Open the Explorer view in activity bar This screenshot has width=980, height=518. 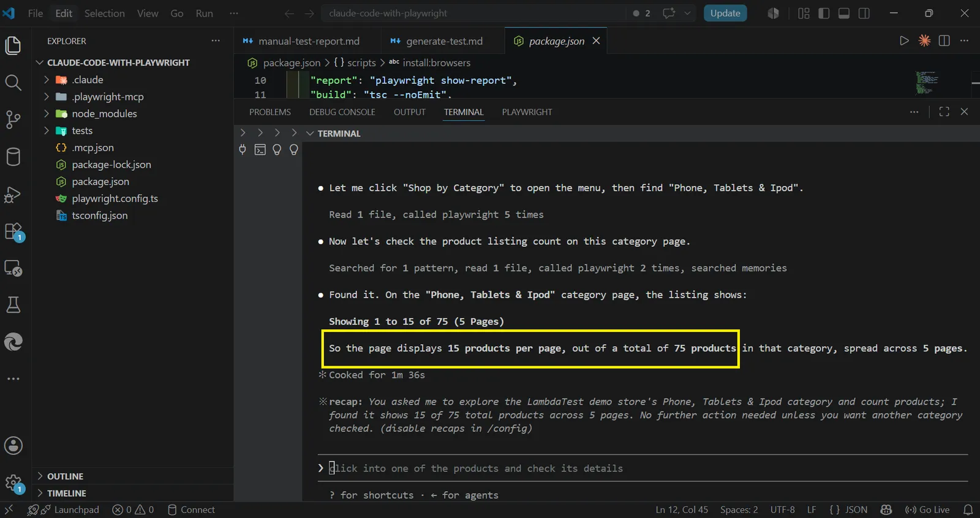pyautogui.click(x=13, y=45)
